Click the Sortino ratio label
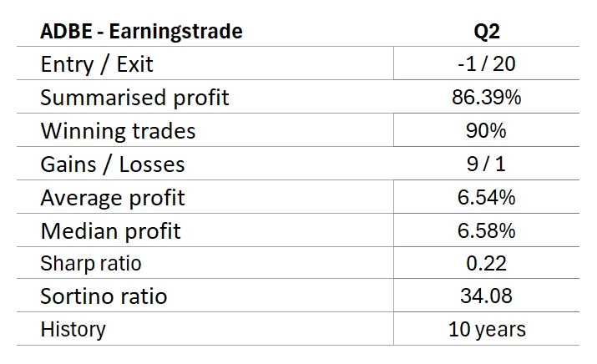 coord(104,296)
